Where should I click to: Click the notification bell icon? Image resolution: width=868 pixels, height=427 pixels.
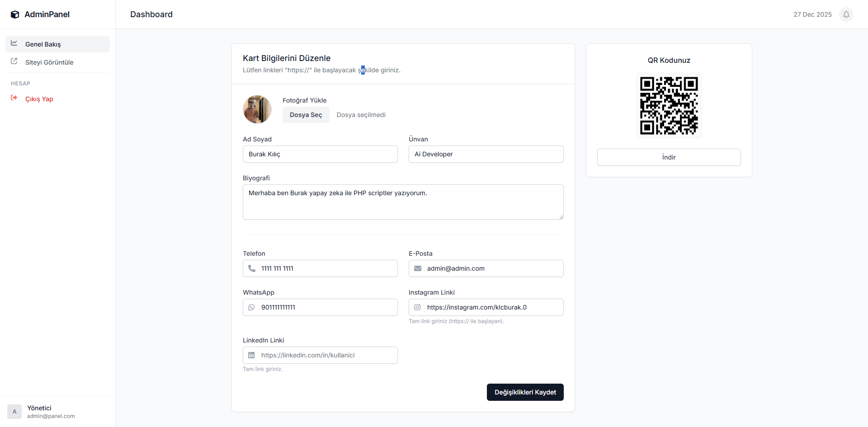tap(846, 14)
